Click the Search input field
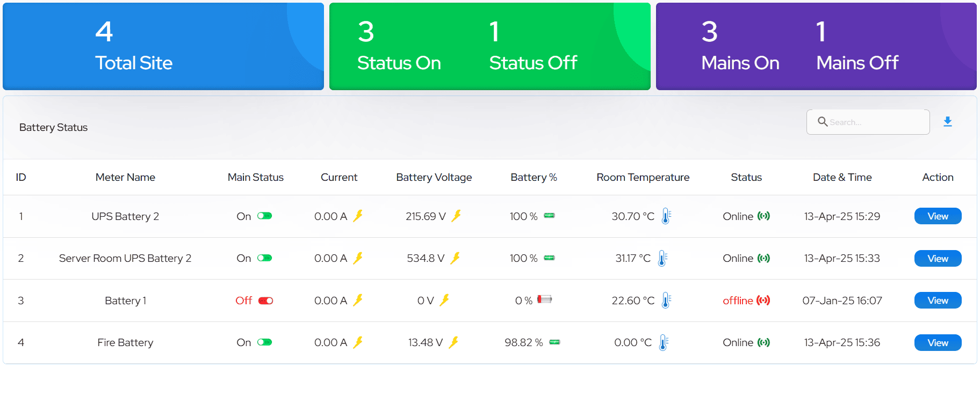 pyautogui.click(x=868, y=122)
